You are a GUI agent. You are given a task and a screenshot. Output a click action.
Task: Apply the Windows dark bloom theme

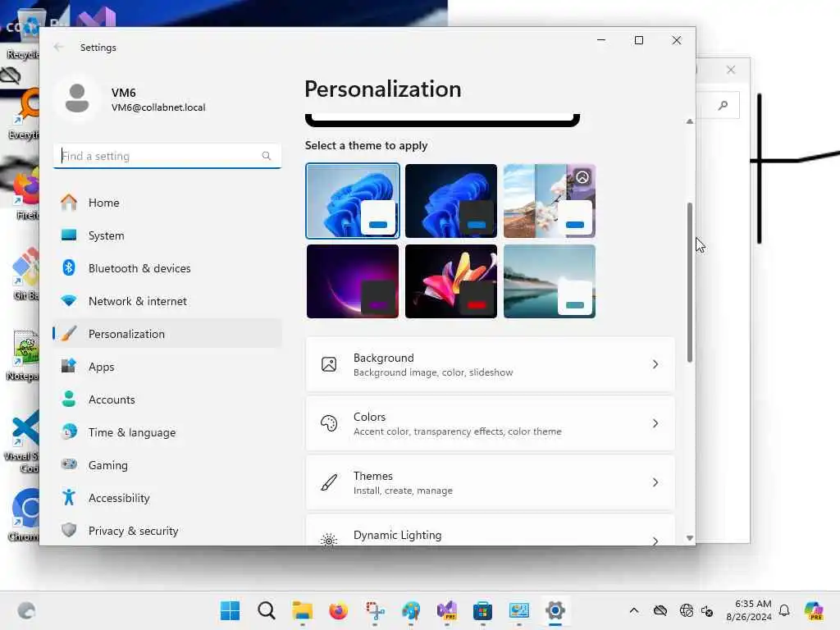point(451,201)
